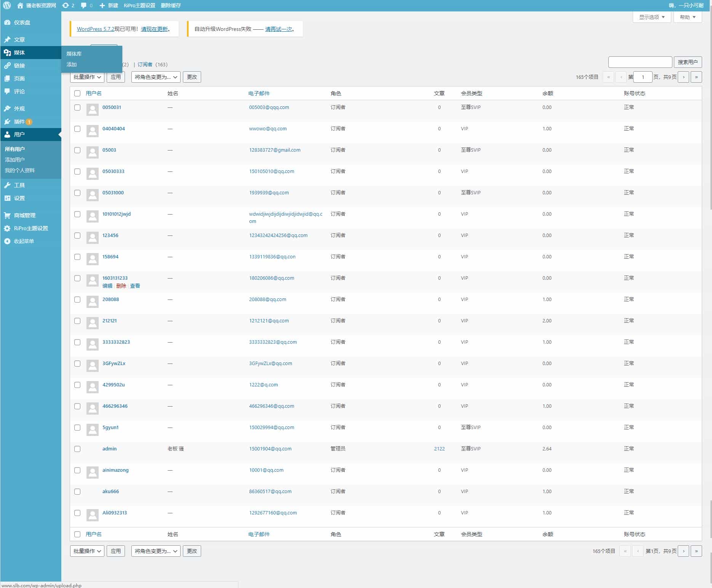
Task: Click the Links chain icon
Action: coord(7,66)
